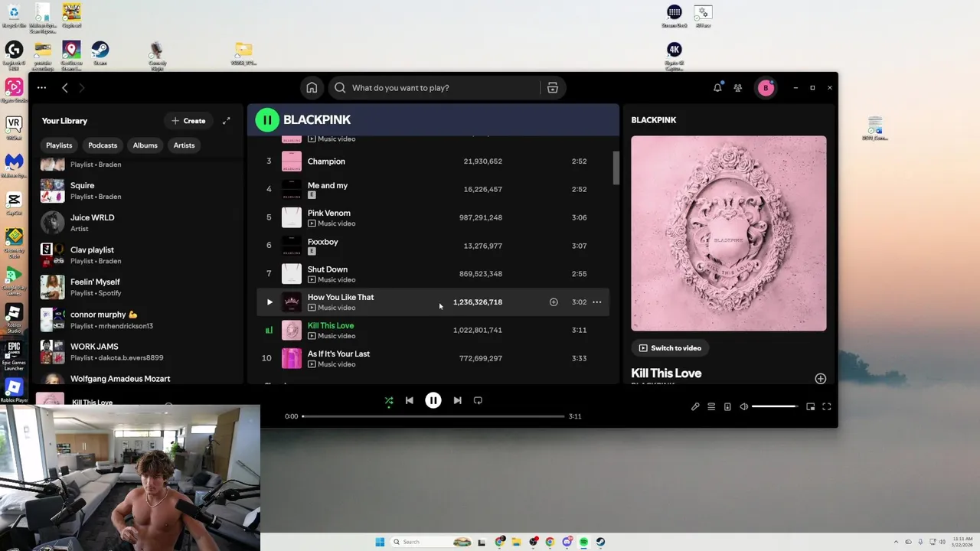The image size is (980, 551).
Task: Open Steam from the taskbar
Action: tap(600, 542)
